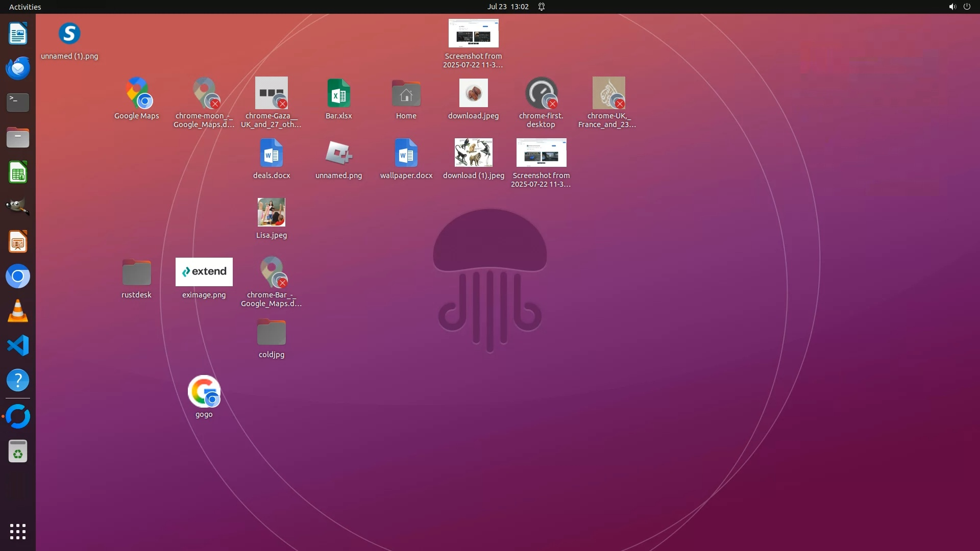
Task: Launch the Terminal from the dock
Action: coord(18,103)
